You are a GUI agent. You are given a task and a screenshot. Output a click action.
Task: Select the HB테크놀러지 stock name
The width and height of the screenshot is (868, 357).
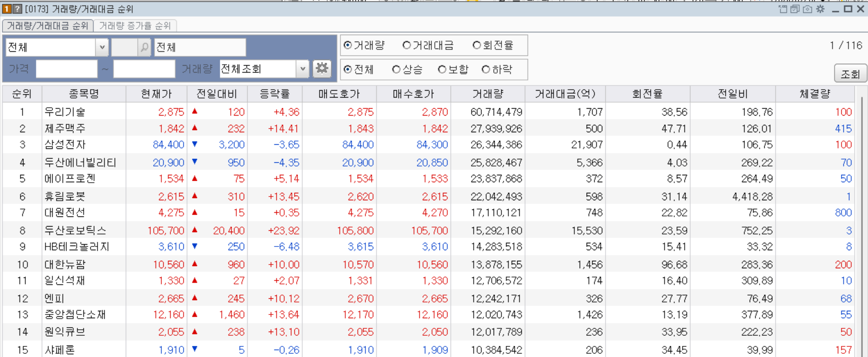pyautogui.click(x=77, y=246)
